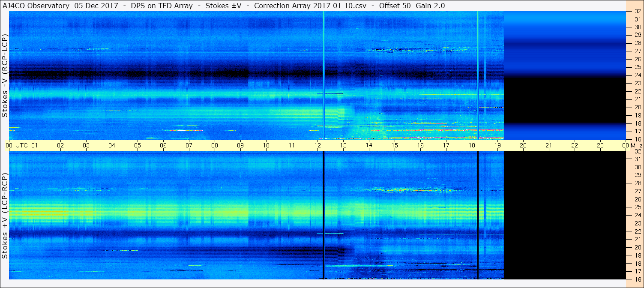644x288 pixels.
Task: Click the 25 frequency label beside the lower Stokes +V panel
Action: coord(637,207)
